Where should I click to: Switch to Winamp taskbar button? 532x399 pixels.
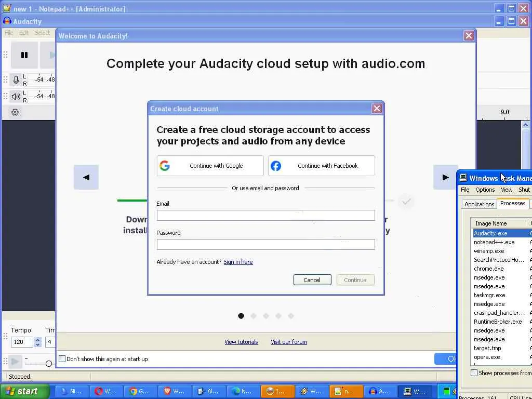(312, 392)
